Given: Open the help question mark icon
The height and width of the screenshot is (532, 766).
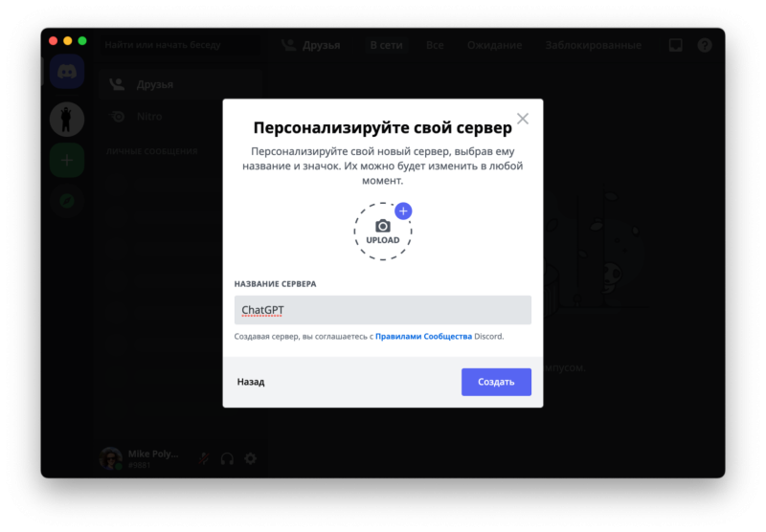Looking at the screenshot, I should [705, 45].
